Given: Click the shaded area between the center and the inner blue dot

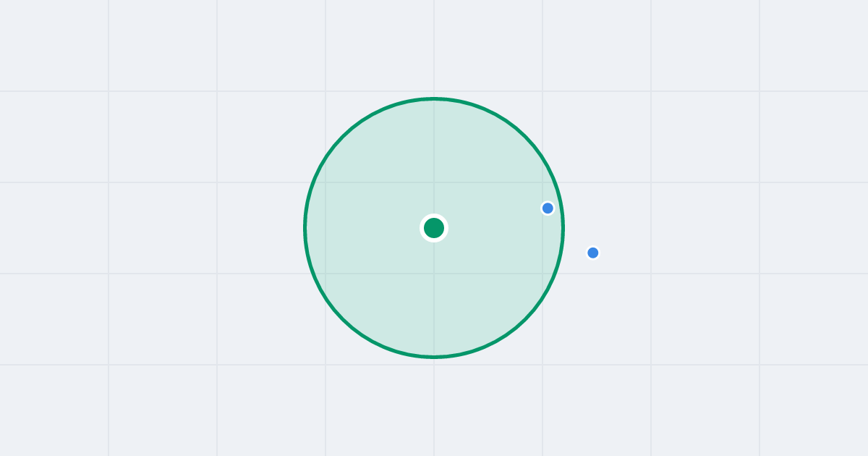Looking at the screenshot, I should click(492, 219).
